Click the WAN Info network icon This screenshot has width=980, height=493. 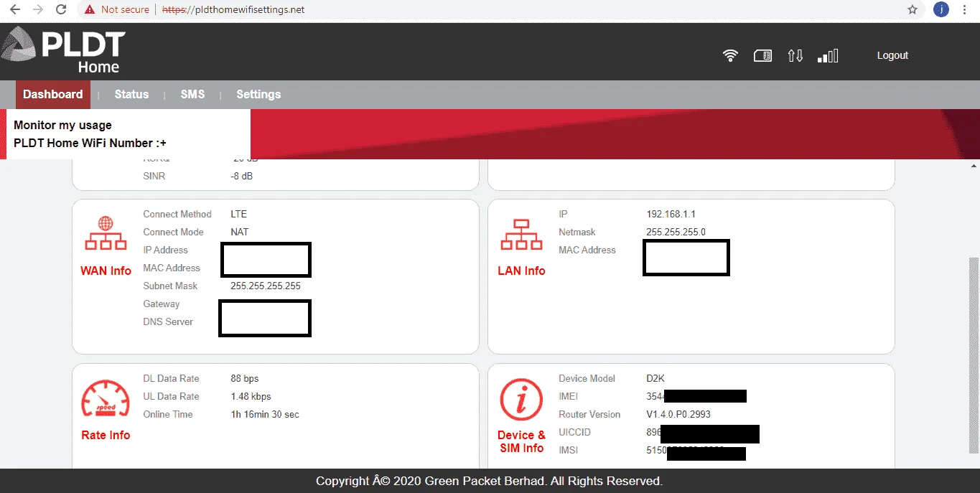coord(106,234)
